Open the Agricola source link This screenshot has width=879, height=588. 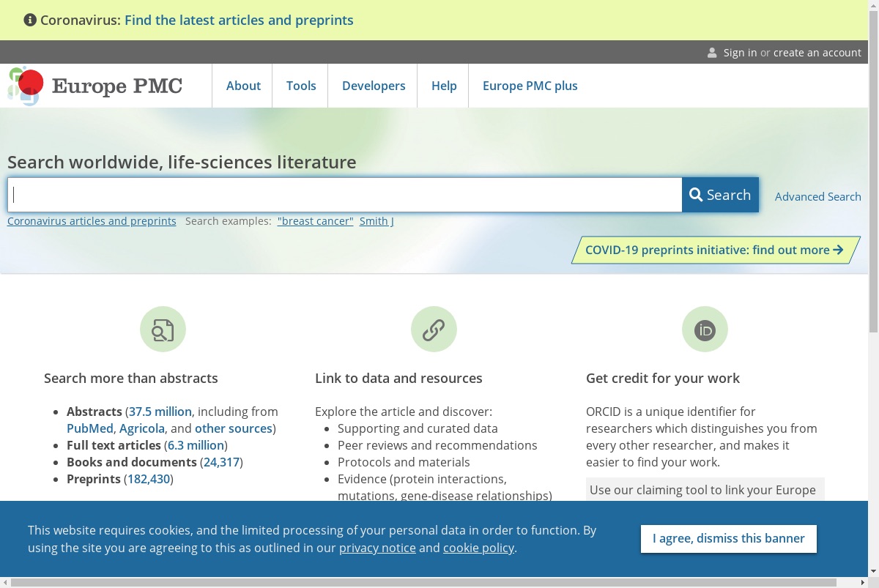coord(142,428)
